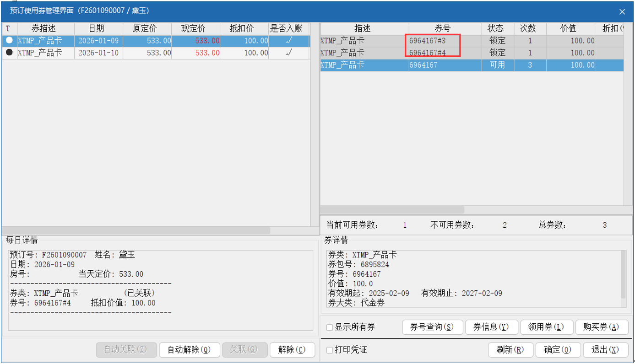635x364 pixels.
Task: Close the voucher management window
Action: click(x=622, y=11)
